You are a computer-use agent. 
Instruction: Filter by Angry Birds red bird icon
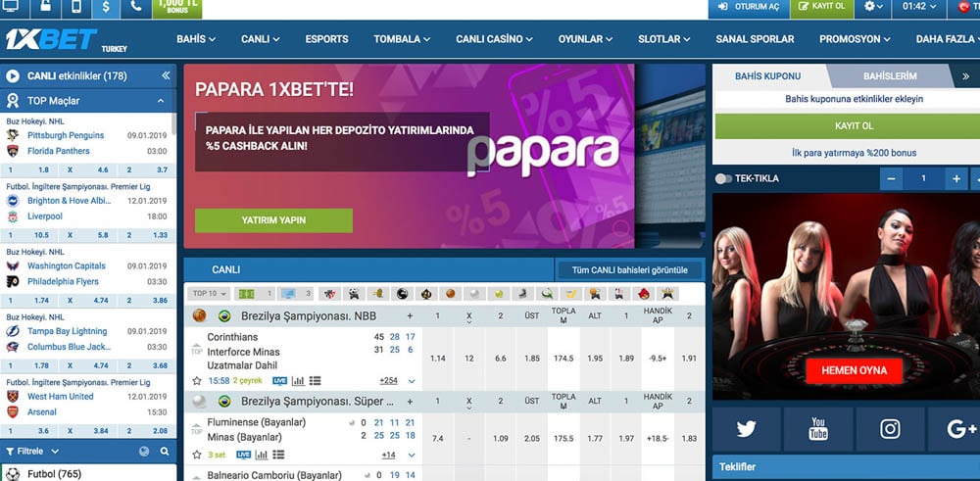click(644, 293)
